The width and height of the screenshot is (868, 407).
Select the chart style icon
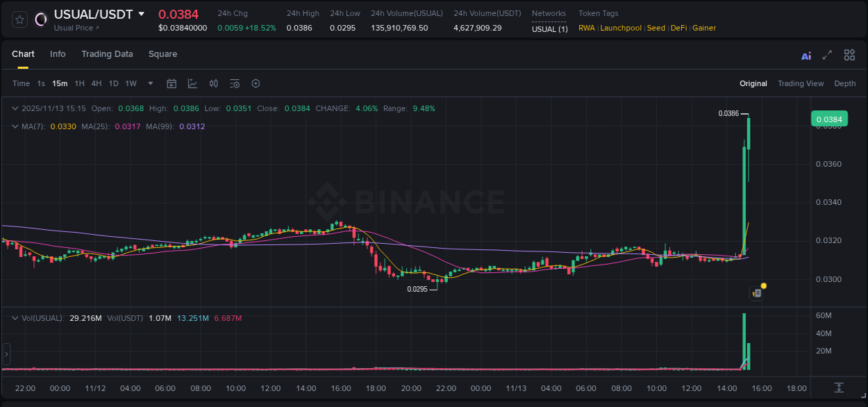192,83
